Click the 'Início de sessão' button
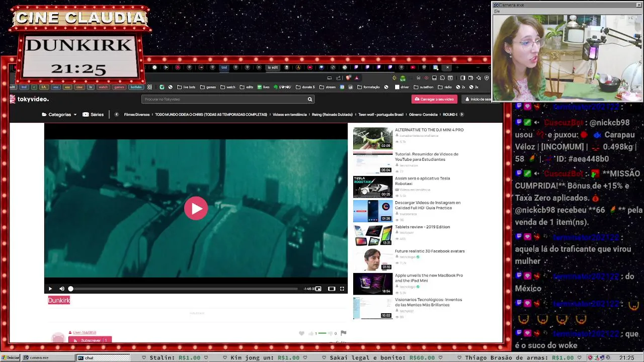 pyautogui.click(x=476, y=99)
